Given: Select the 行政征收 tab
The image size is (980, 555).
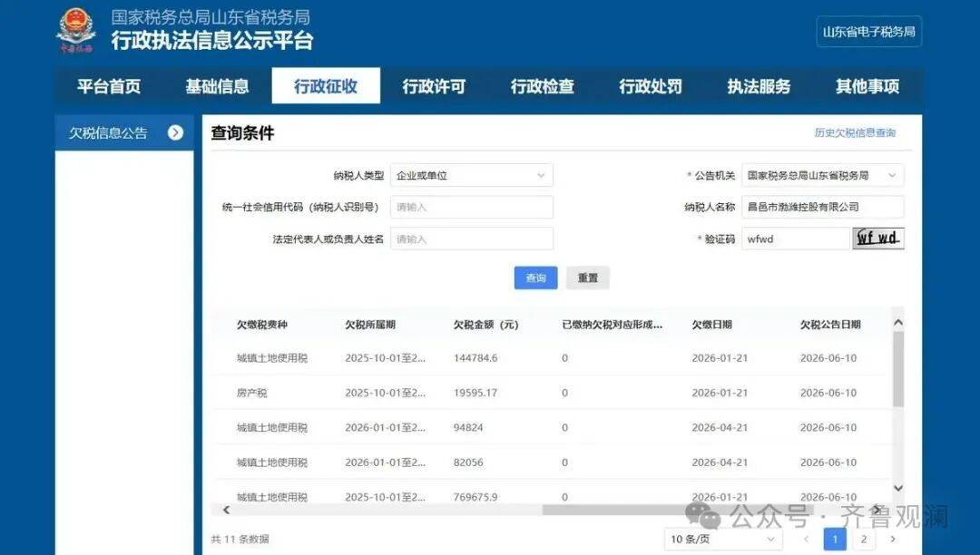Looking at the screenshot, I should click(326, 86).
